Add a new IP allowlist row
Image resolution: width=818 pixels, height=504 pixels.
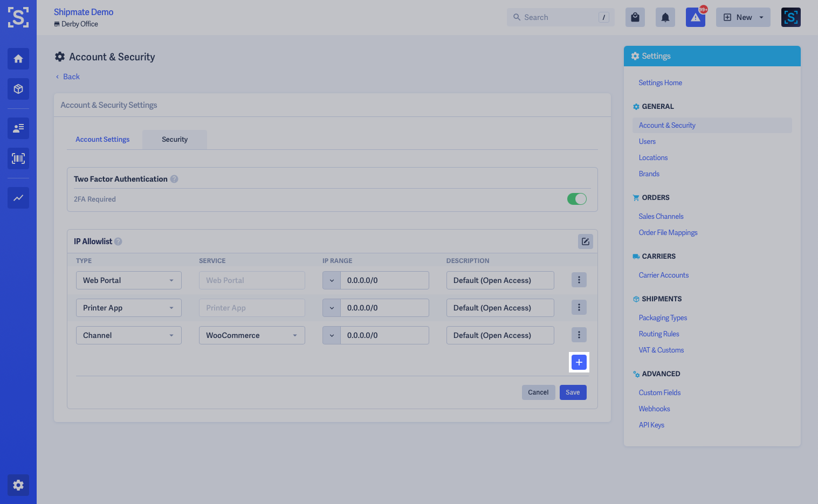[x=579, y=362]
